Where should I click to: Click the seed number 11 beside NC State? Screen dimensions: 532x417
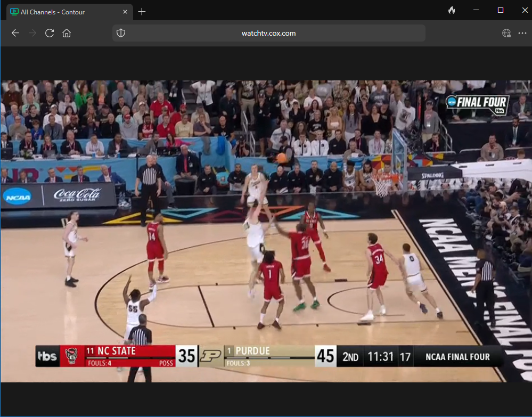tap(89, 351)
